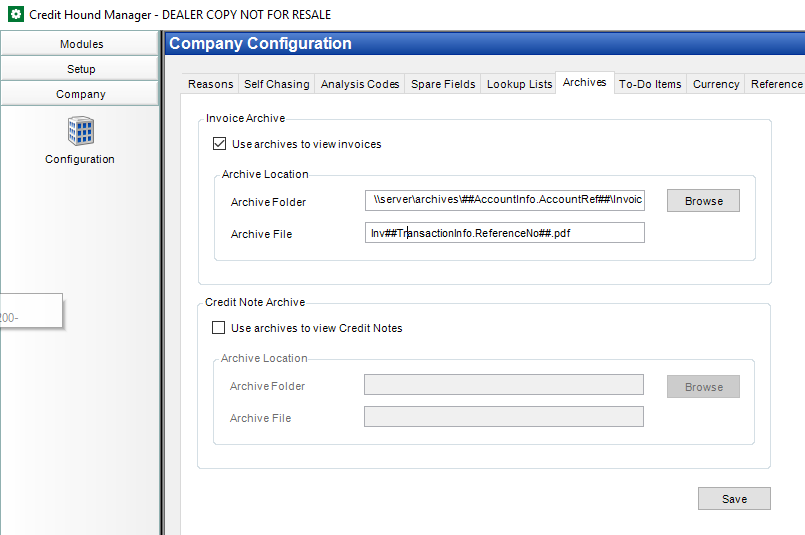805x535 pixels.
Task: Click the Modules sidebar button
Action: [80, 44]
